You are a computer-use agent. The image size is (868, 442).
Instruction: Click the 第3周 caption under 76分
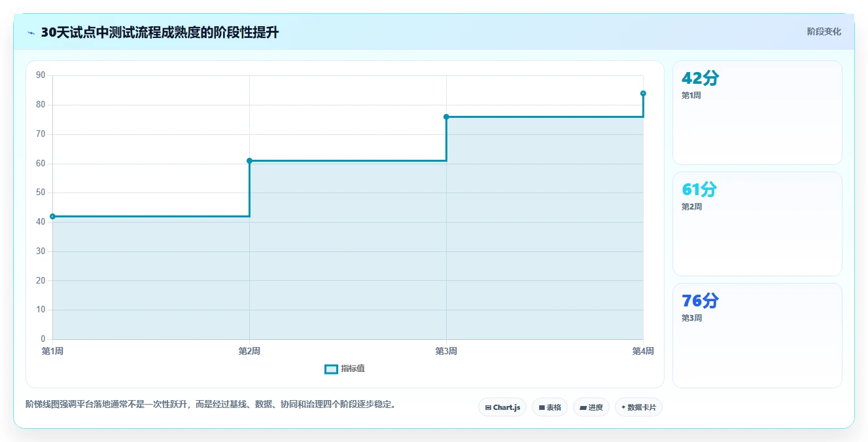pyautogui.click(x=691, y=318)
